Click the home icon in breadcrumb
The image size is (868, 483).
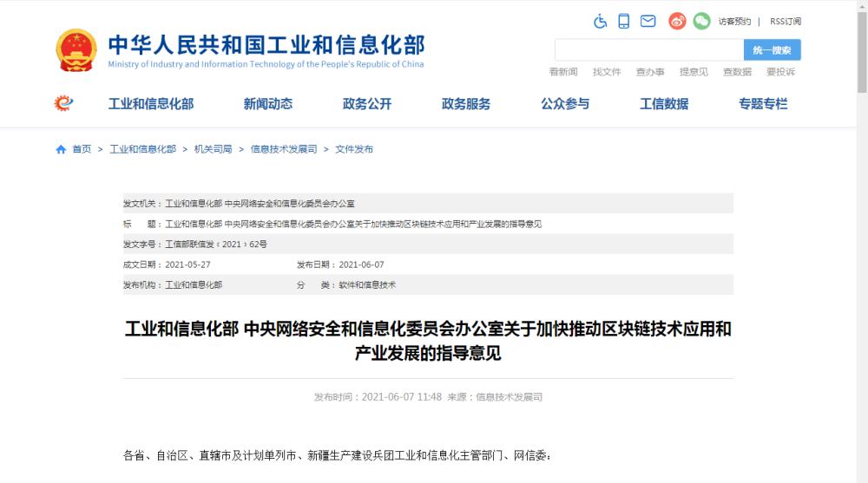[61, 149]
